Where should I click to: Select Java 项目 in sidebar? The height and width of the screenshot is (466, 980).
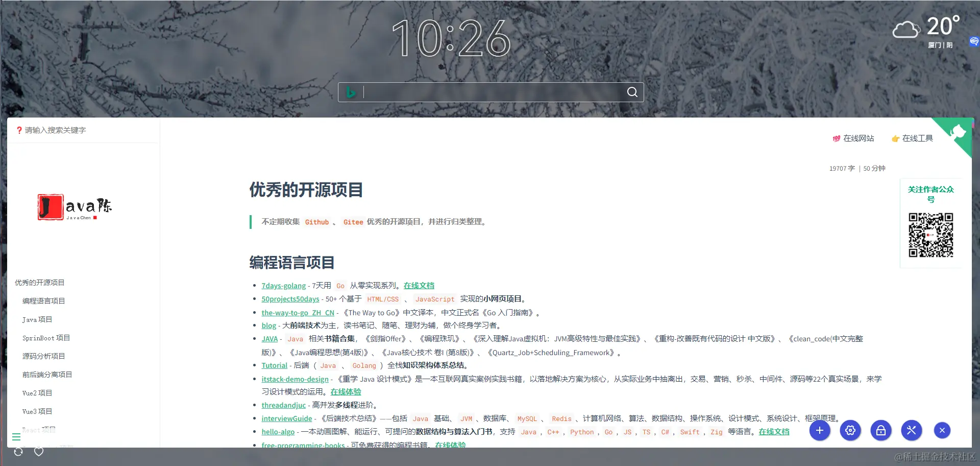click(37, 319)
